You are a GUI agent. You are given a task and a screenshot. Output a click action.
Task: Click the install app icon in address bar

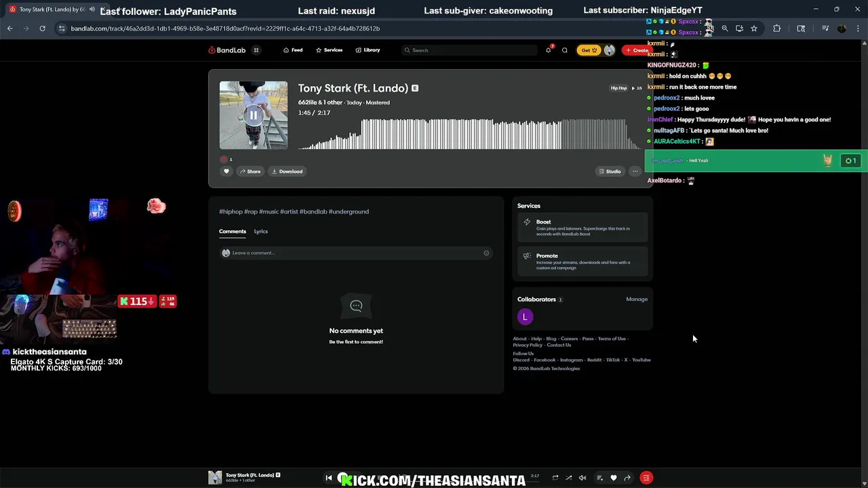pyautogui.click(x=739, y=28)
